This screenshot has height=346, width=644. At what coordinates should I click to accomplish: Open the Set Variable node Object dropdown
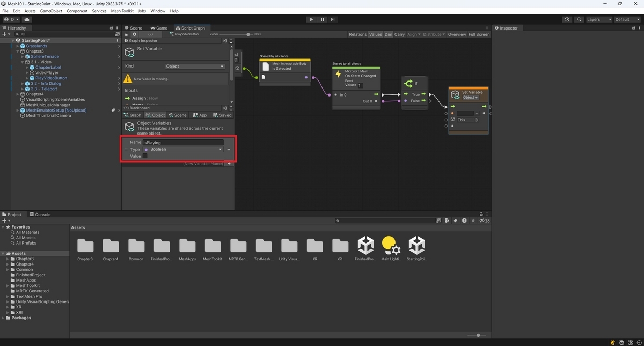pos(470,98)
